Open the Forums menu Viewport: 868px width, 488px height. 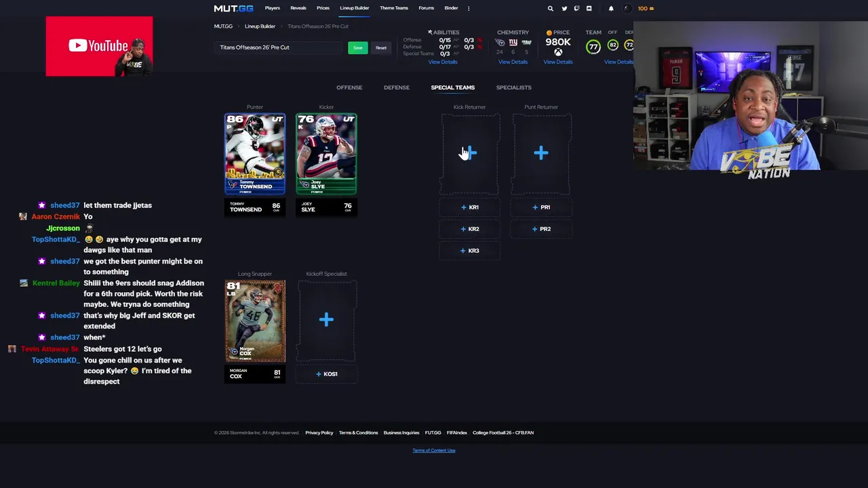click(x=427, y=8)
